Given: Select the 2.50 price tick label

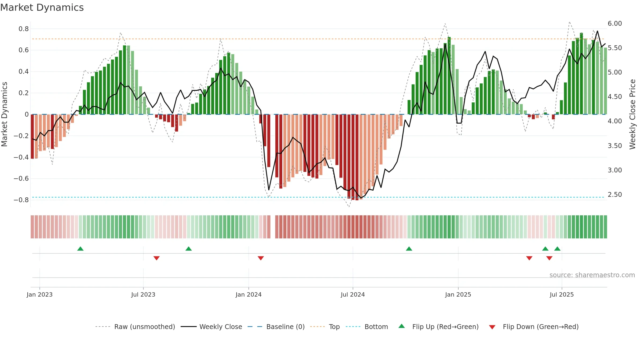Looking at the screenshot, I should click(615, 195).
